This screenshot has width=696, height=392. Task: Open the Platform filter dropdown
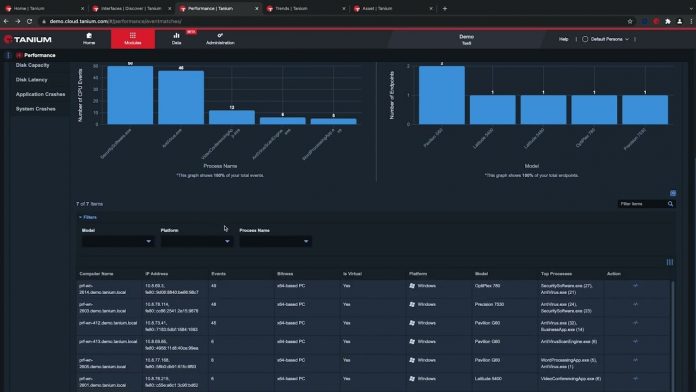point(197,241)
